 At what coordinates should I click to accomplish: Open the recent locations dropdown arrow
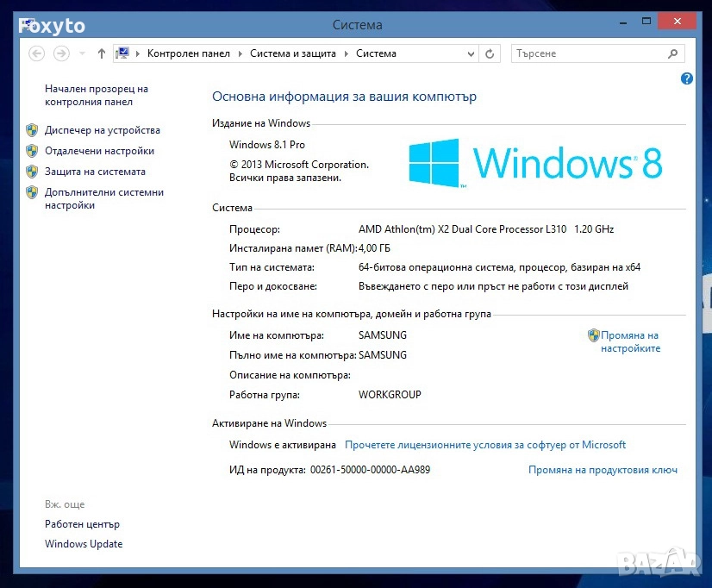[82, 53]
